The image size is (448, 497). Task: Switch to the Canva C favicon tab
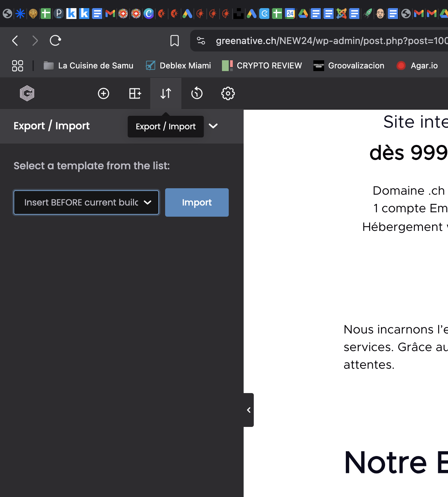tap(149, 14)
